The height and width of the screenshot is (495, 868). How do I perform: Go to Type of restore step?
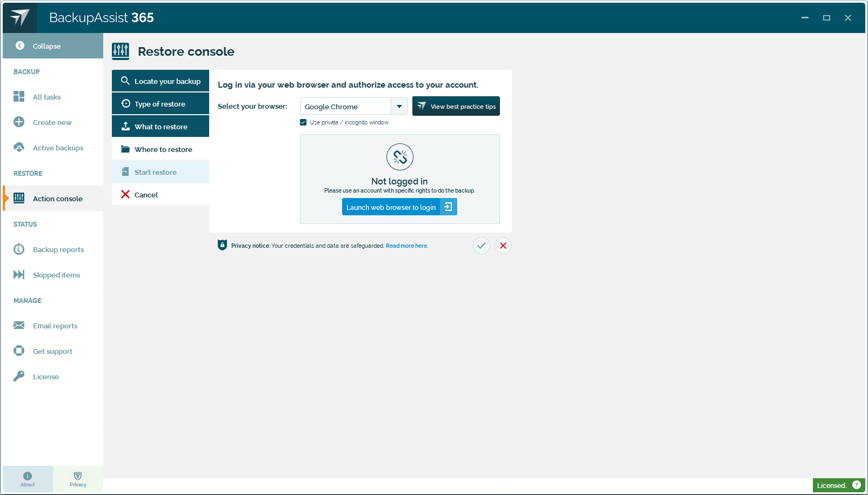click(161, 104)
